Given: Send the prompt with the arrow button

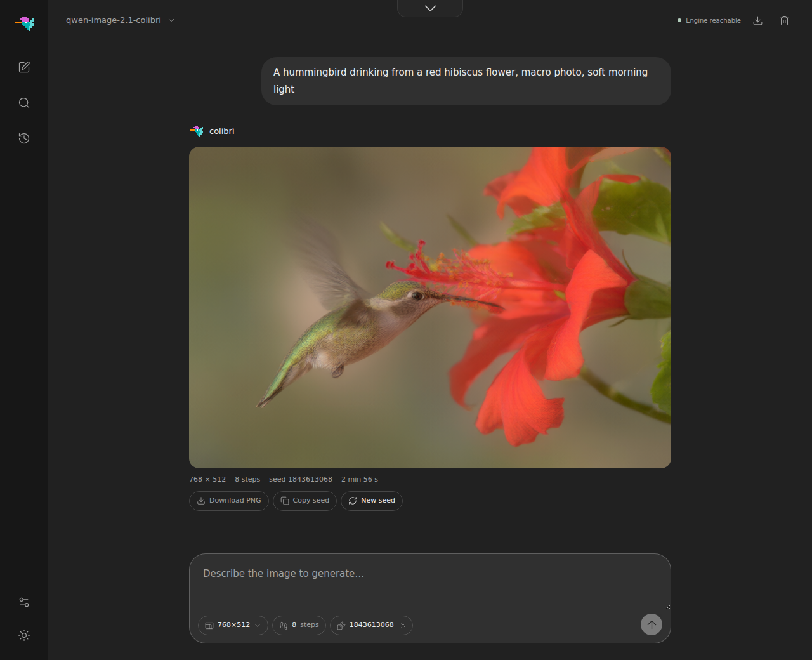Looking at the screenshot, I should [652, 624].
